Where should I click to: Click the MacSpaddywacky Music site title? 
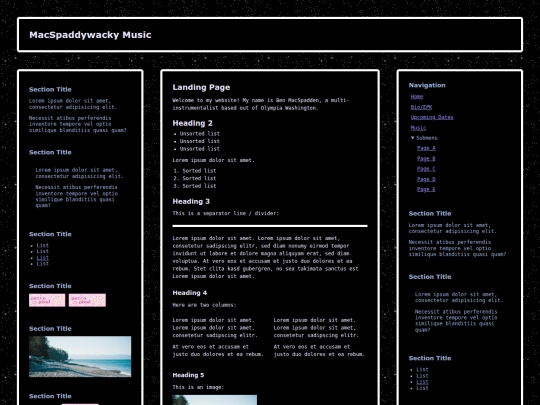[90, 35]
